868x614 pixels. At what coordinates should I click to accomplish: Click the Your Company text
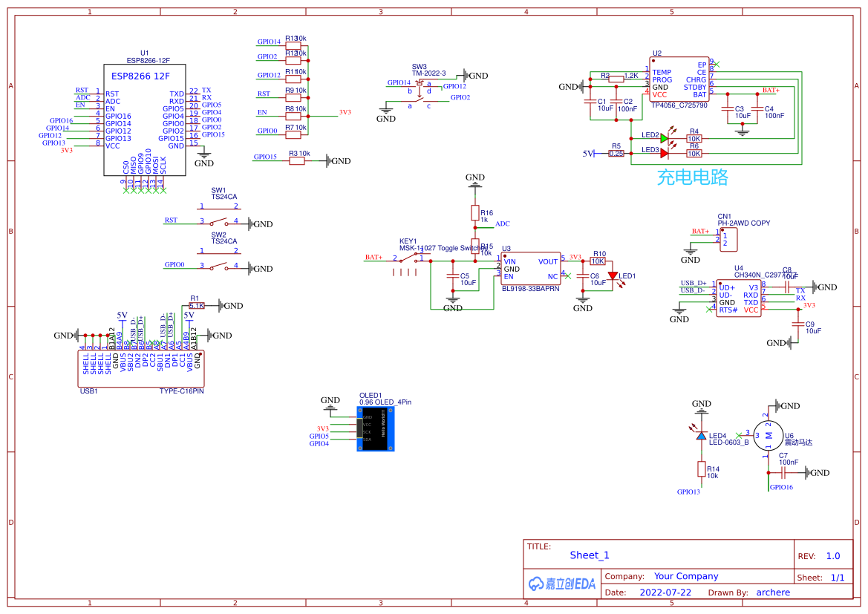(686, 576)
